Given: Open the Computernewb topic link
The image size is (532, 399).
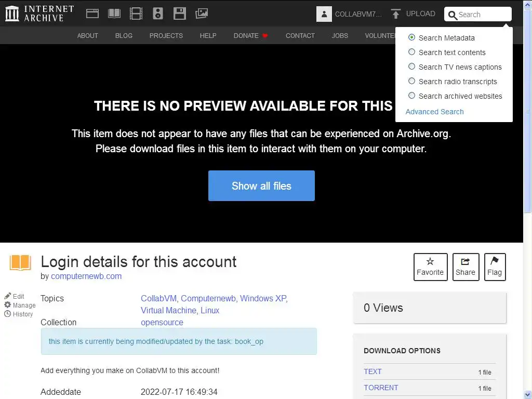Looking at the screenshot, I should coord(208,298).
